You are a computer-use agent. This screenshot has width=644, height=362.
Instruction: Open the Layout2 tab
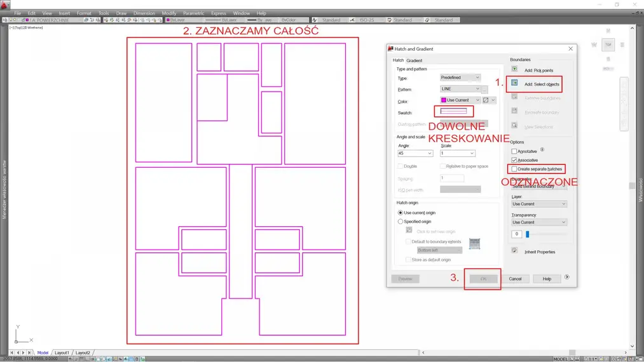tap(83, 352)
